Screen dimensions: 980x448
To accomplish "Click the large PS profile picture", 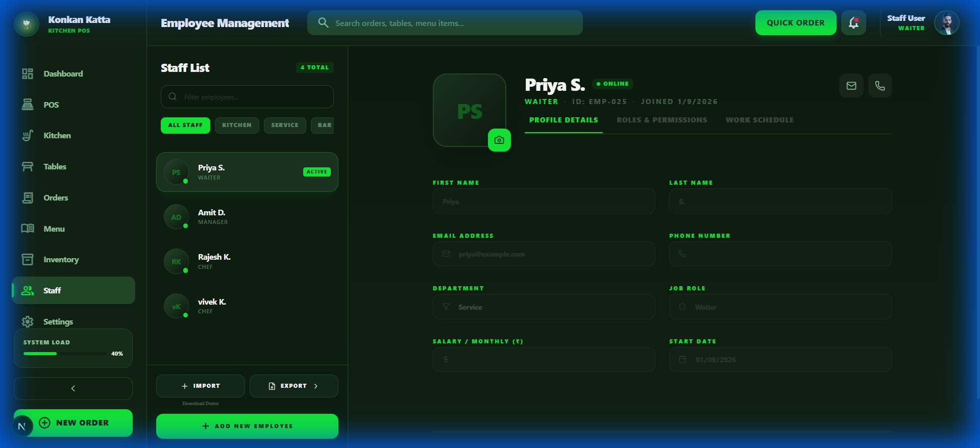I will 470,110.
